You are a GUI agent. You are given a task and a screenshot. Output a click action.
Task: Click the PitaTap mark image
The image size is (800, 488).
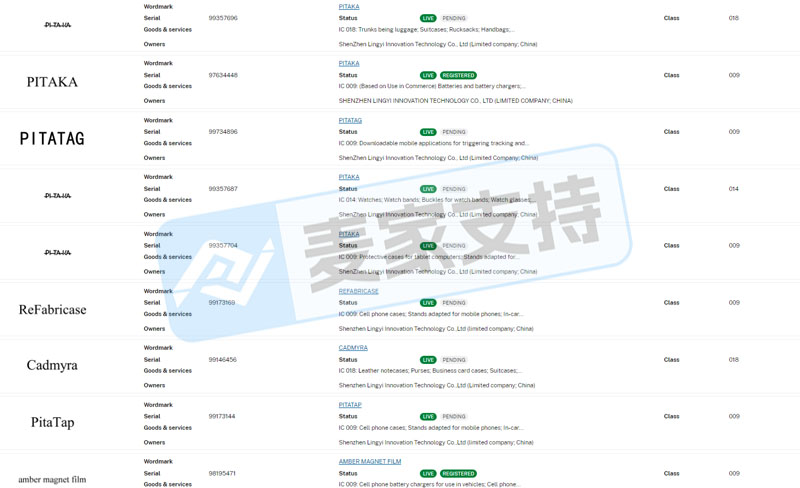53,423
